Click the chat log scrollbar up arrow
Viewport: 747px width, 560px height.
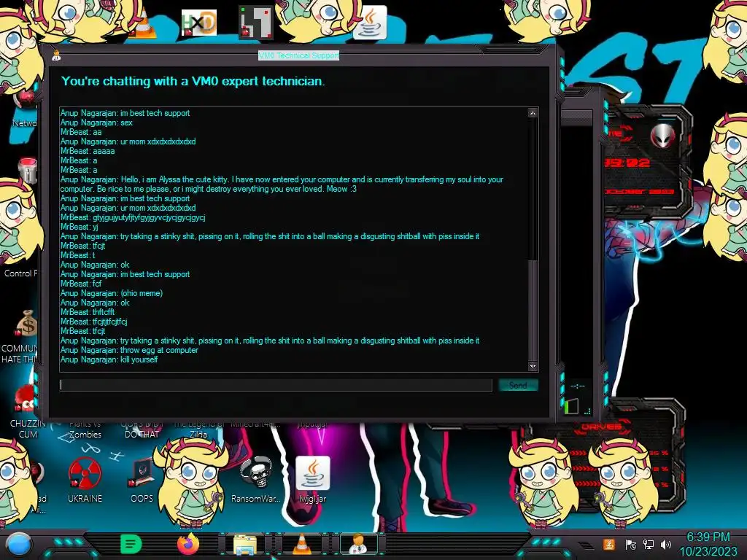(533, 113)
